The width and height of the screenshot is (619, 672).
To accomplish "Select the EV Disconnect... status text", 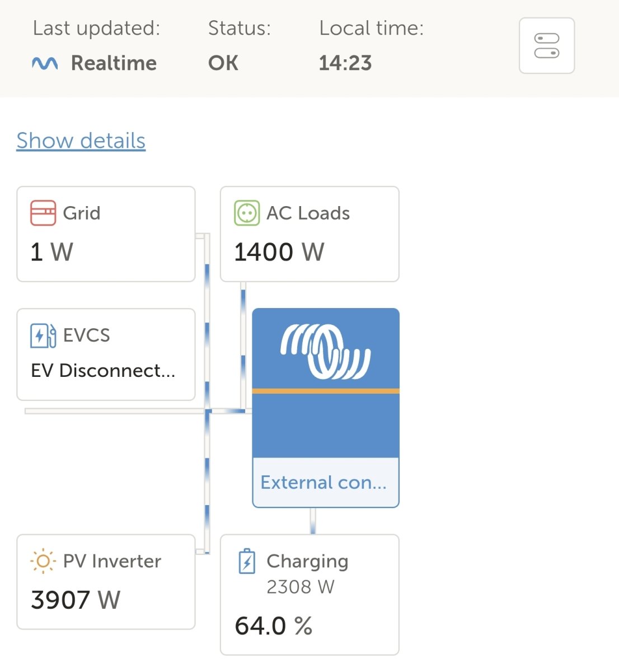I will point(103,370).
